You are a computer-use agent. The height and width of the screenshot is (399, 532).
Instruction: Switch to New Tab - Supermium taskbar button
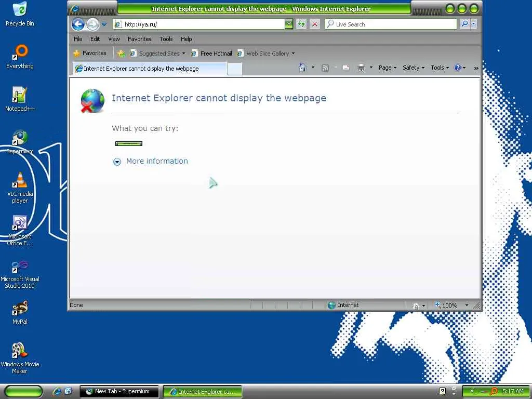point(119,392)
